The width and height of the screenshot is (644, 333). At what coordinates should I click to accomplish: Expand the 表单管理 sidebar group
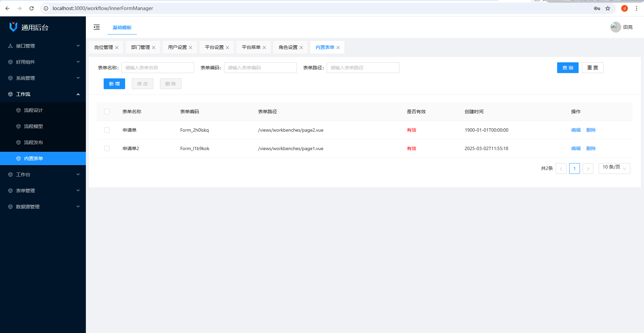click(x=43, y=191)
